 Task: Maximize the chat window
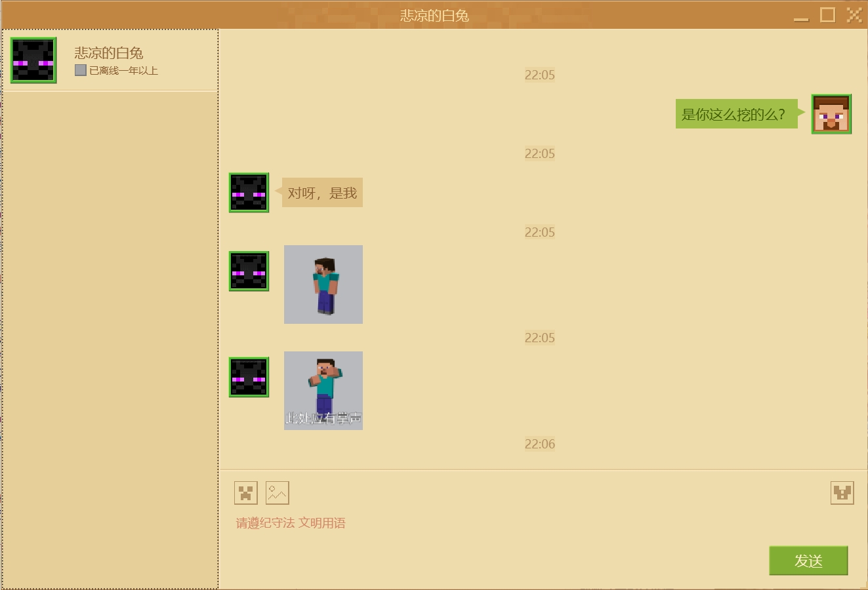pyautogui.click(x=828, y=14)
